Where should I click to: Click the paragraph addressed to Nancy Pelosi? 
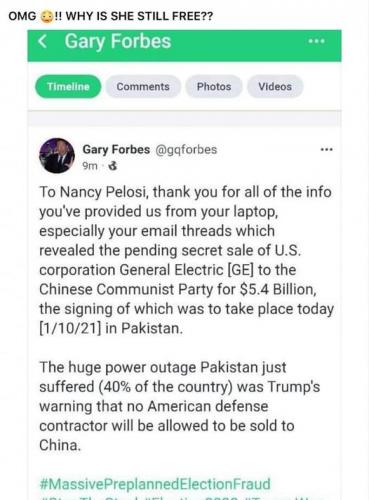click(x=186, y=260)
